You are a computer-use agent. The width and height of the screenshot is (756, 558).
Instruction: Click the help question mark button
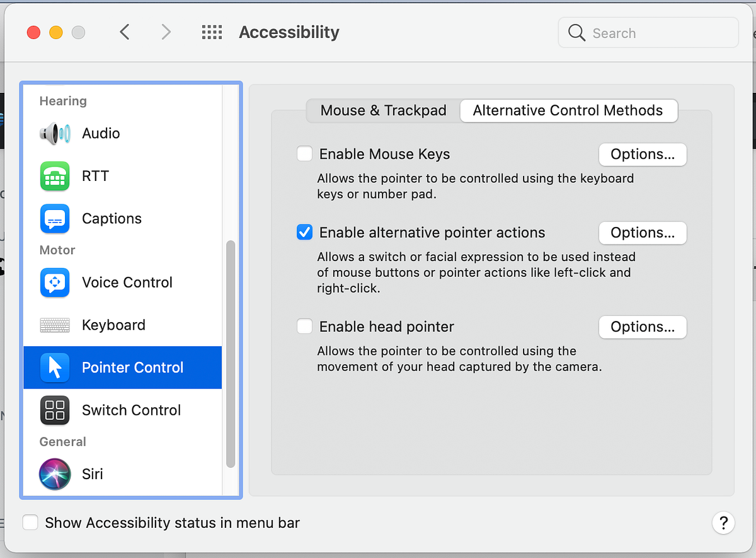pyautogui.click(x=723, y=523)
